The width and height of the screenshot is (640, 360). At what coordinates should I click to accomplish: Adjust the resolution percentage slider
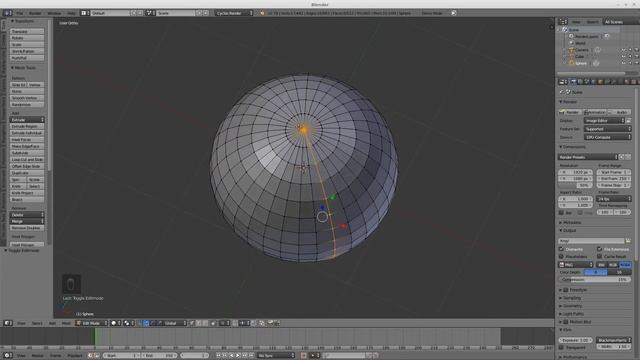click(x=576, y=185)
